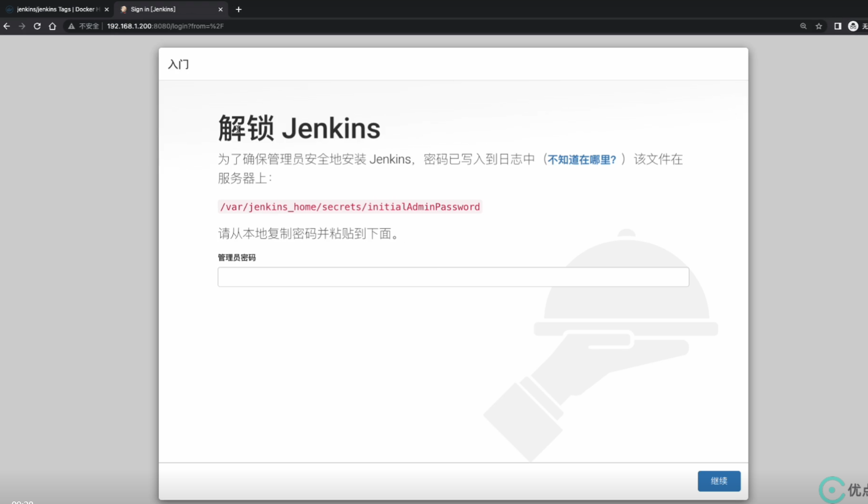Open the zoom magnifier in address bar

(803, 26)
